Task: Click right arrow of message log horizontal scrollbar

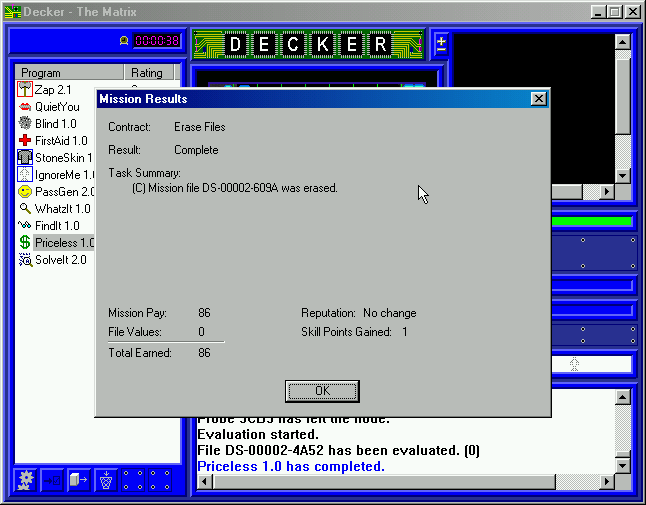Action: tap(606, 481)
